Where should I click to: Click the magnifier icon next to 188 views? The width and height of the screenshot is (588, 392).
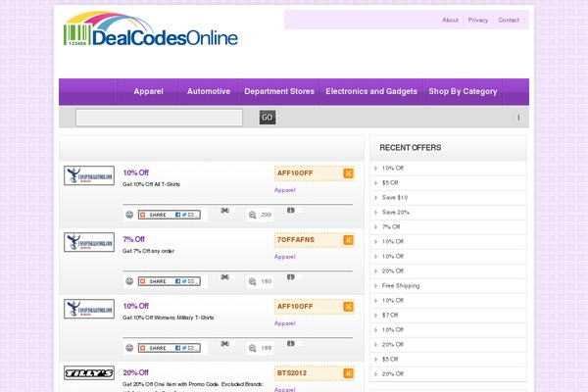click(x=253, y=348)
